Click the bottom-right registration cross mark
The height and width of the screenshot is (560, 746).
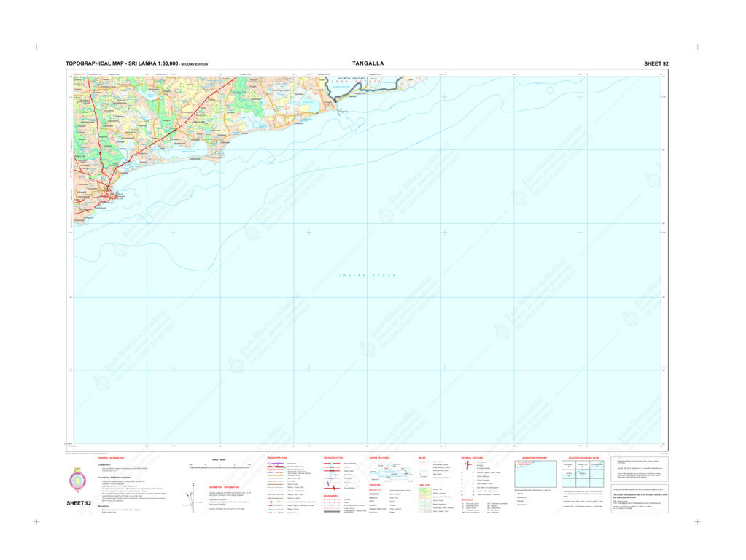click(x=697, y=521)
